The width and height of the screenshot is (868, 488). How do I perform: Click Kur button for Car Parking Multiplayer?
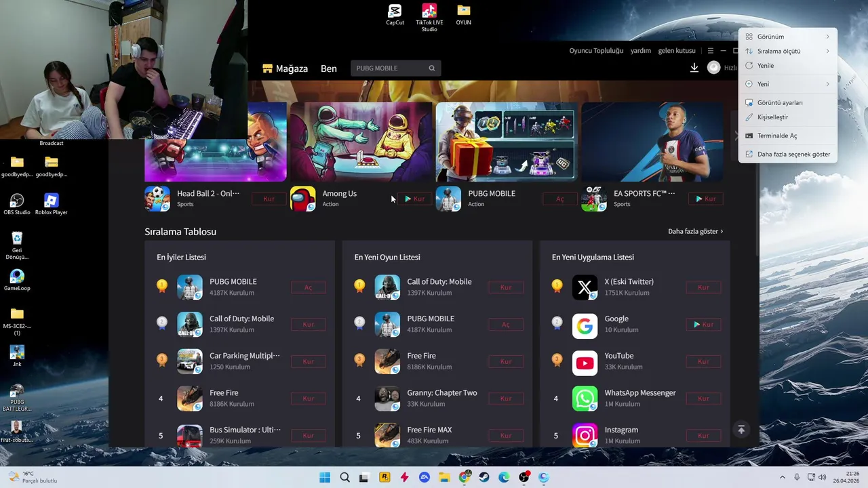click(x=309, y=361)
